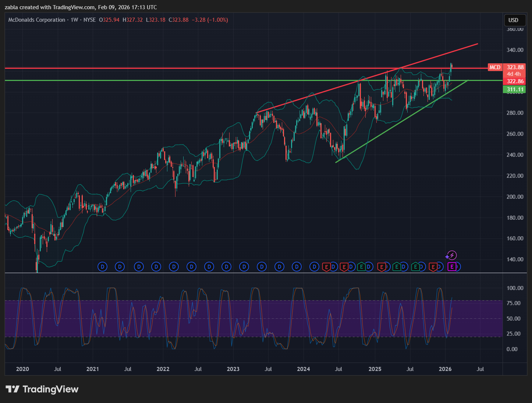Click the purple upcoming earnings E marker
The height and width of the screenshot is (403, 532).
[452, 266]
